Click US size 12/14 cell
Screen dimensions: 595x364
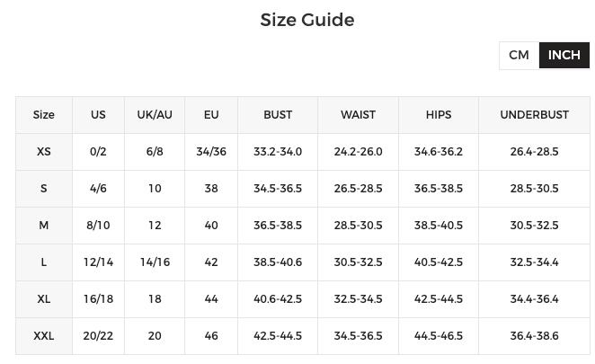tap(98, 262)
